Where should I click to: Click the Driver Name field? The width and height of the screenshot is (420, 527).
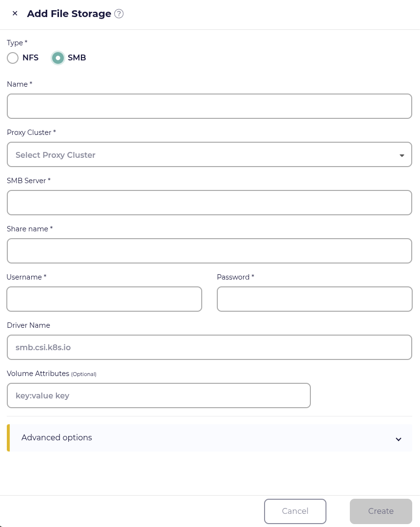pos(210,347)
